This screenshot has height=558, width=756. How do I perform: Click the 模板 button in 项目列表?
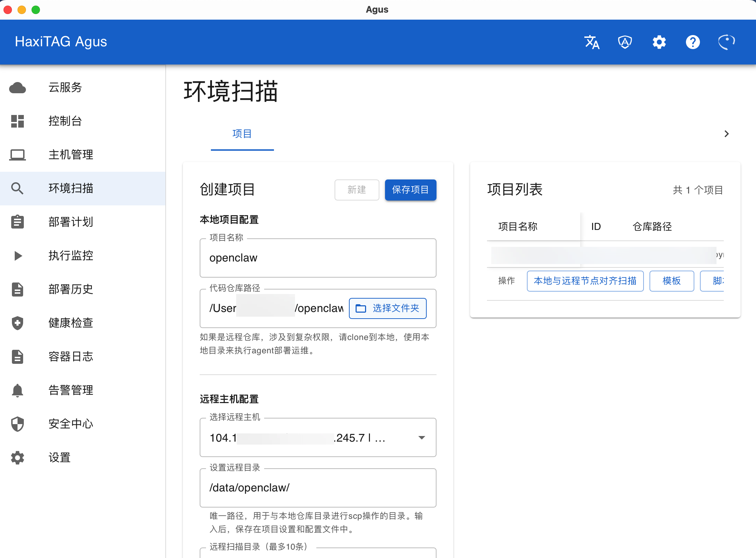coord(672,281)
